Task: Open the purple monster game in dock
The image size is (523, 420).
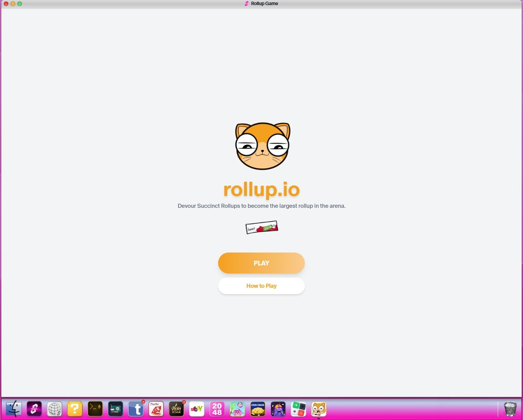Action: 278,409
